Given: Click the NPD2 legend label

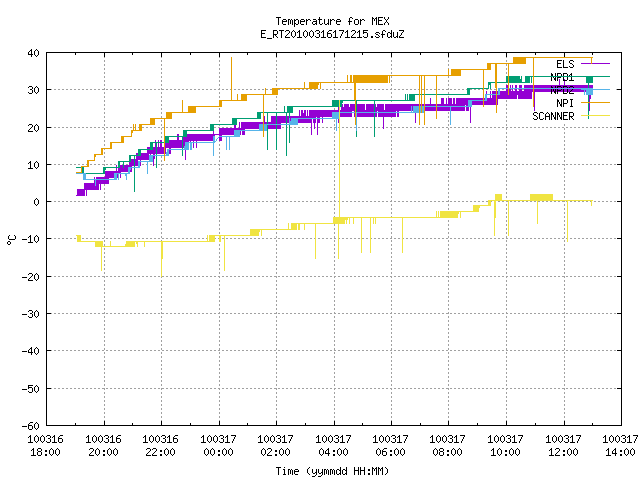Looking at the screenshot, I should tap(562, 90).
